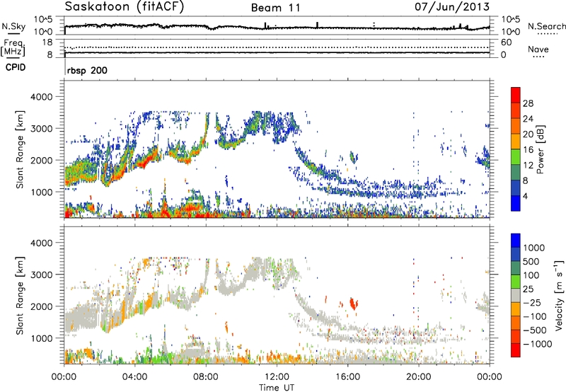Click the '12:00' time axis label
The width and height of the screenshot is (566, 392).
pyautogui.click(x=277, y=377)
